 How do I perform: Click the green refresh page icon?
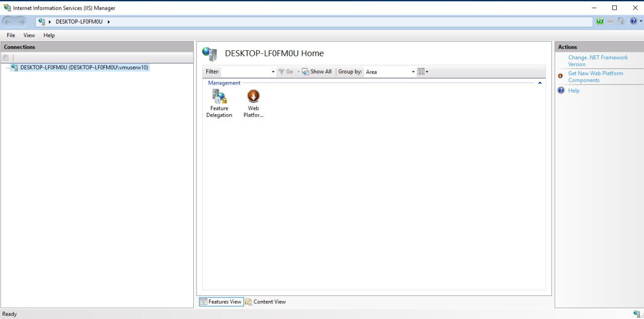600,21
